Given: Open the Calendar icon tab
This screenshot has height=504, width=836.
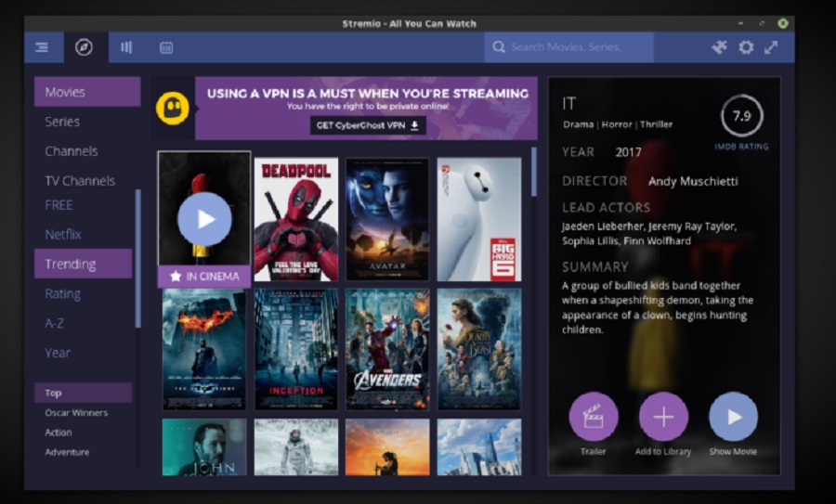Looking at the screenshot, I should tap(166, 47).
